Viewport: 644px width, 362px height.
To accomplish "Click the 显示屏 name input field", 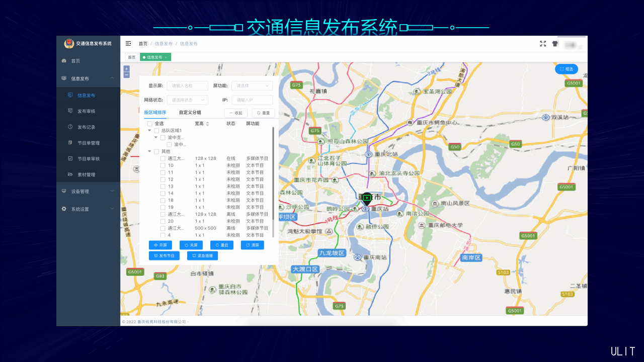I will (187, 86).
